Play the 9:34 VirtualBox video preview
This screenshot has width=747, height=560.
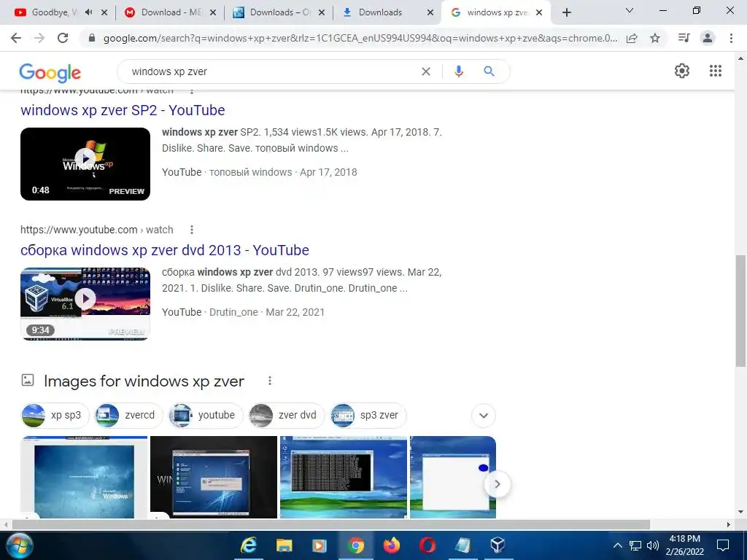click(85, 304)
